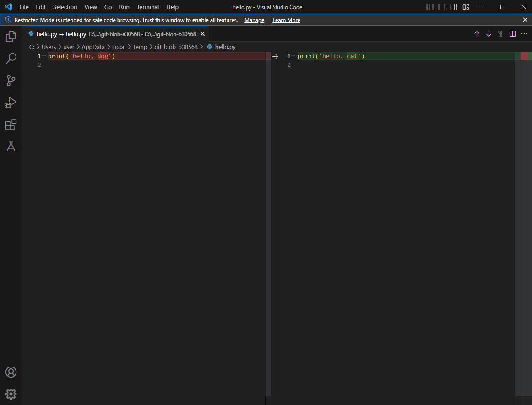
Task: Dismiss the Restricted Mode banner
Action: click(x=525, y=20)
